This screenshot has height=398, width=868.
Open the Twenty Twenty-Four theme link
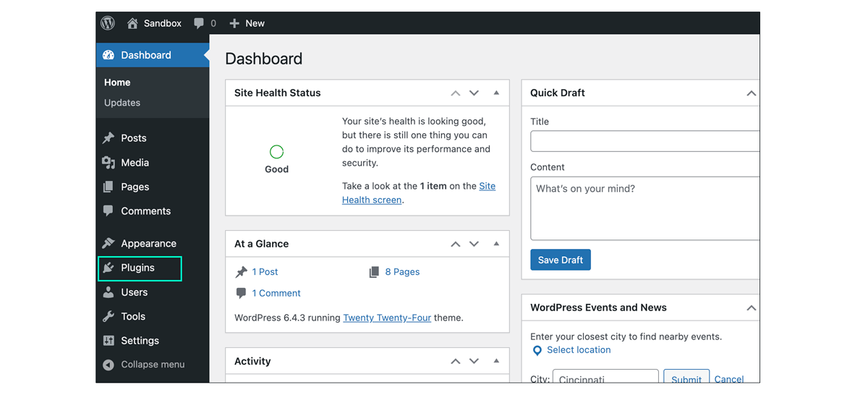pos(387,318)
